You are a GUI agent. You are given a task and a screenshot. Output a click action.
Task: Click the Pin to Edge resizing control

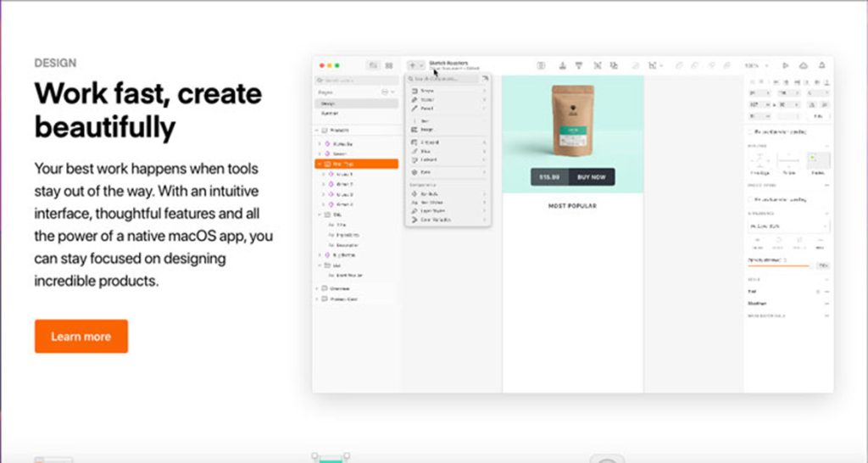759,161
